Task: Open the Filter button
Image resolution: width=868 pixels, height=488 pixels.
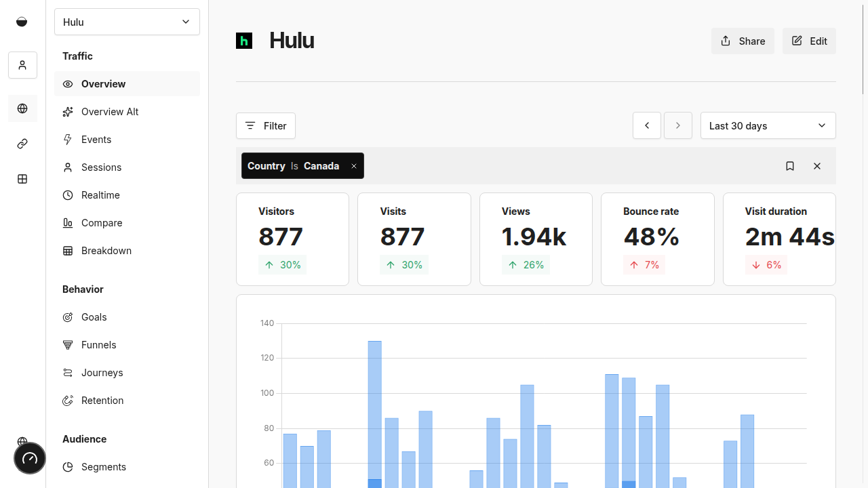Action: click(x=266, y=125)
